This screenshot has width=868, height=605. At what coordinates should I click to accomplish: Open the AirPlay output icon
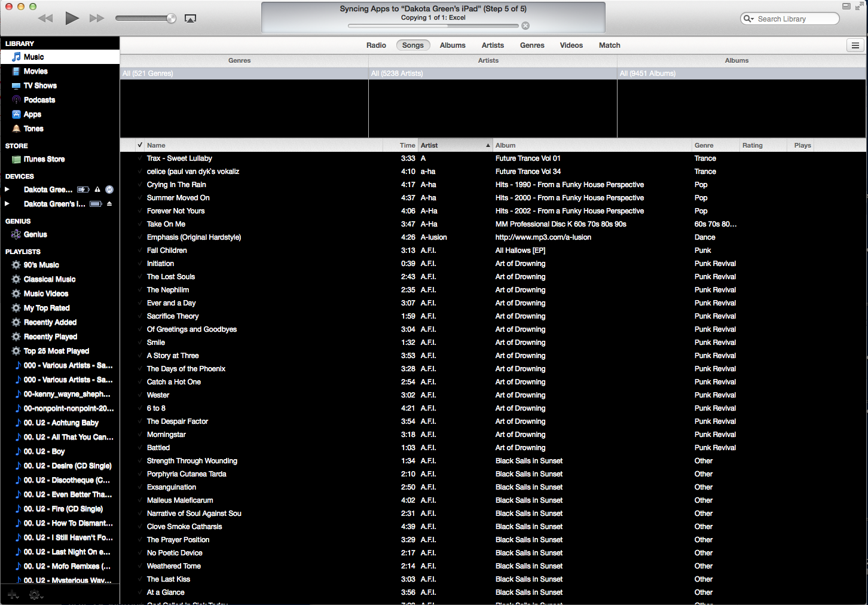point(190,19)
